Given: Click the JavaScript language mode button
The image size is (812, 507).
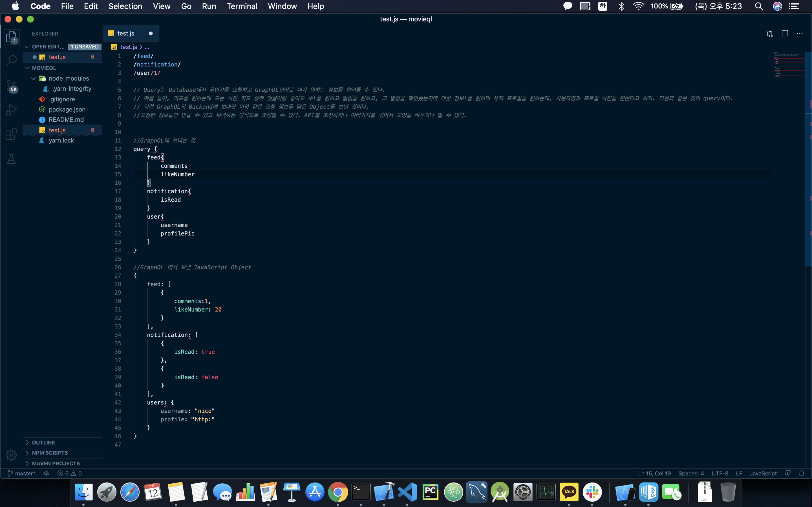Looking at the screenshot, I should coord(763,473).
